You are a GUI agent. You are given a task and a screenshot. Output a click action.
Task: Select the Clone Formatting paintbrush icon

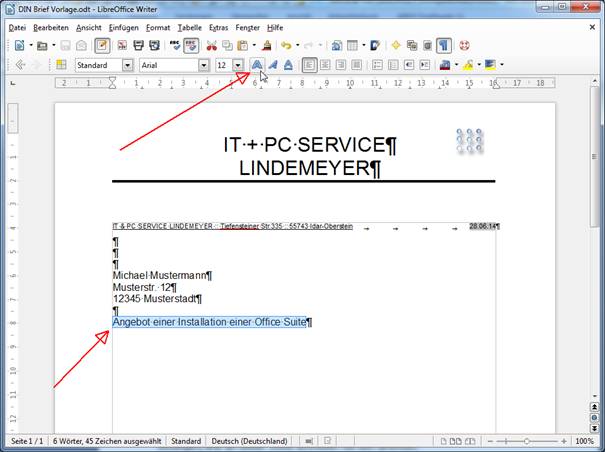pos(267,46)
